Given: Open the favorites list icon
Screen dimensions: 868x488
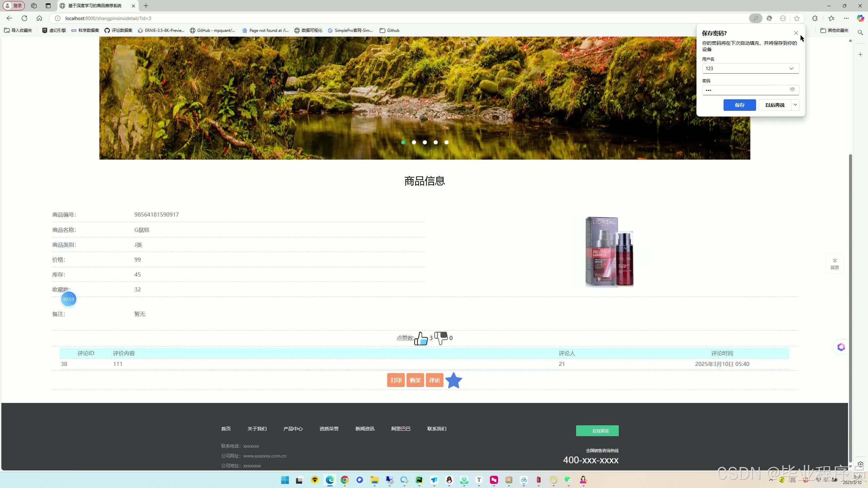Looking at the screenshot, I should [x=831, y=18].
